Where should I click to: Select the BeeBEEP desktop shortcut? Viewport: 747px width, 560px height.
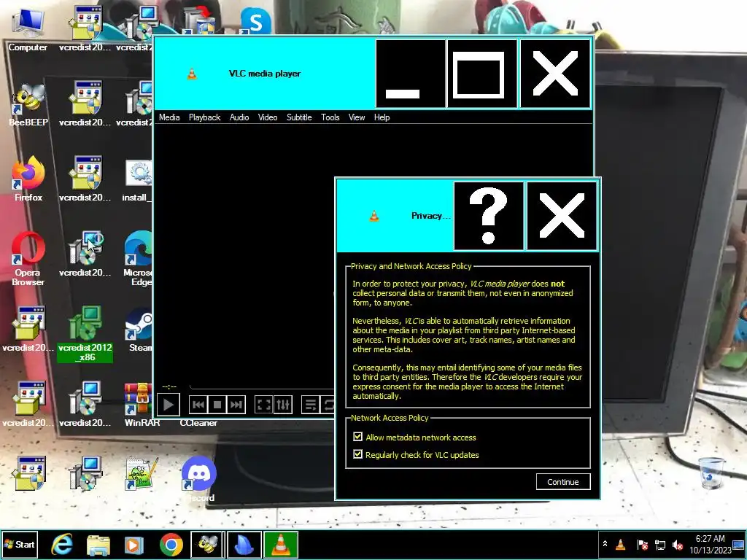click(28, 106)
